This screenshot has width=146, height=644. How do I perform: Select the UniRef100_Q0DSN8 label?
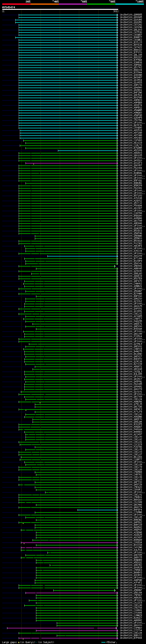point(131,75)
